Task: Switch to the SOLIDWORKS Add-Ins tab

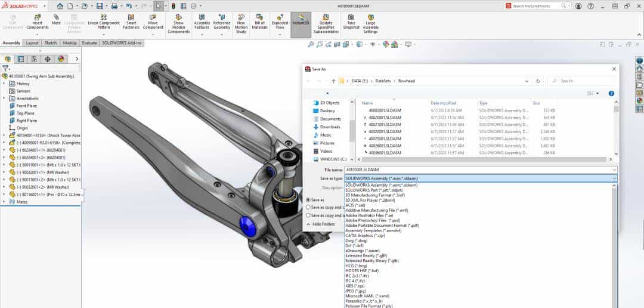Action: tap(122, 43)
